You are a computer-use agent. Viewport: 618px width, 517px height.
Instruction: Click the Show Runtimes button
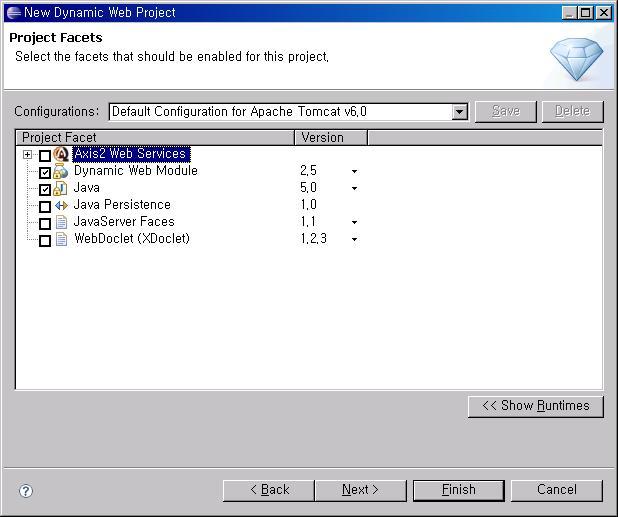pyautogui.click(x=536, y=406)
